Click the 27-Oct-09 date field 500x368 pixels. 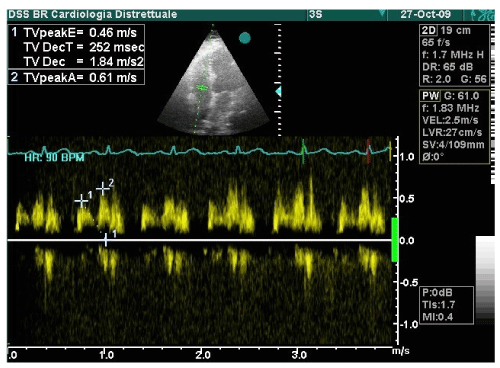(426, 14)
